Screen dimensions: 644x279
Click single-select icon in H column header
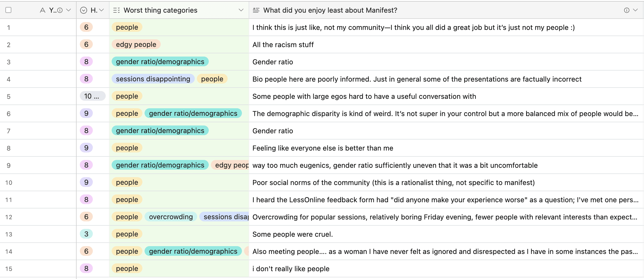pos(84,10)
